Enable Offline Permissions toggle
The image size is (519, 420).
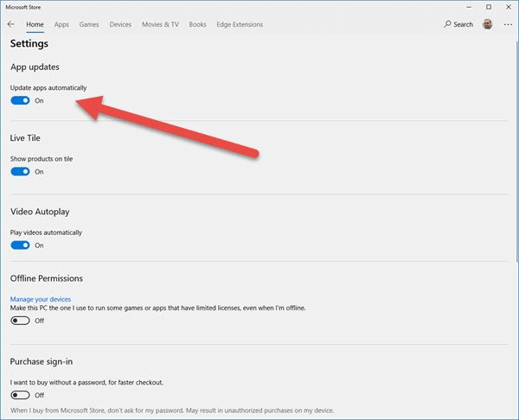[20, 321]
